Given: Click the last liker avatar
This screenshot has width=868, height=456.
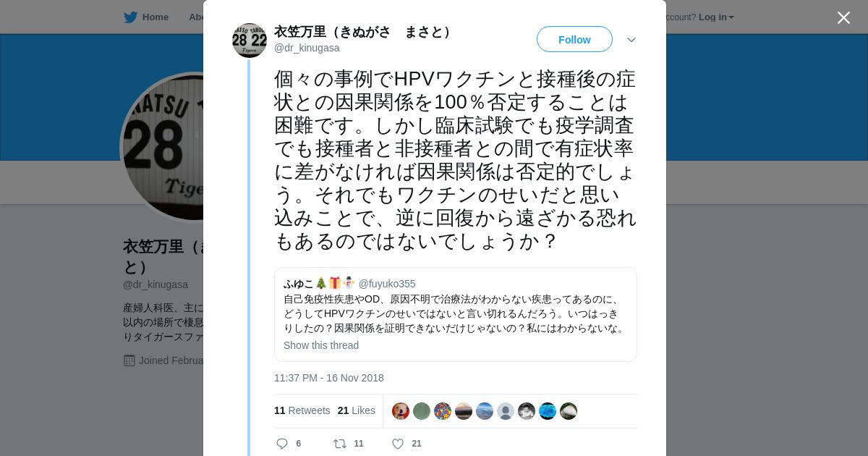Looking at the screenshot, I should tap(569, 411).
